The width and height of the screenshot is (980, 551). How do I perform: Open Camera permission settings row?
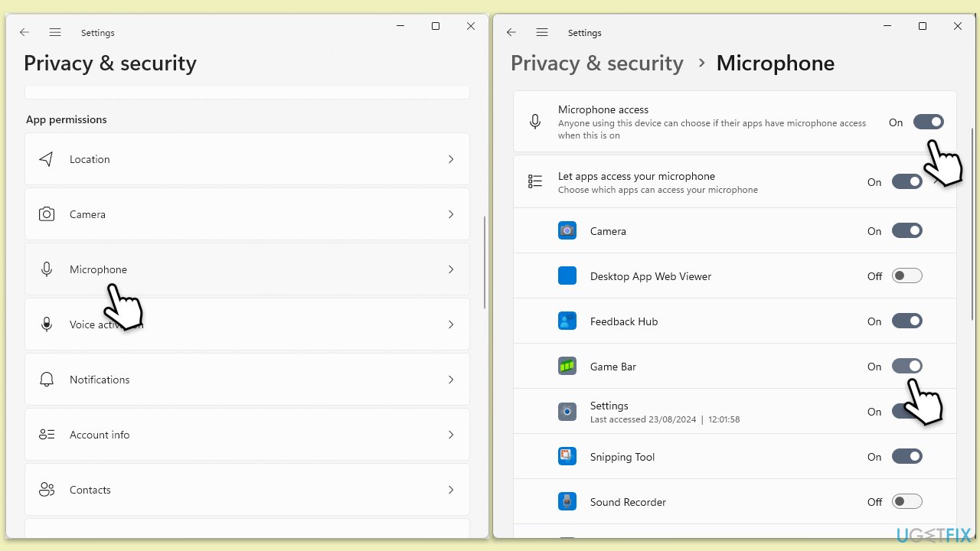[x=247, y=214]
